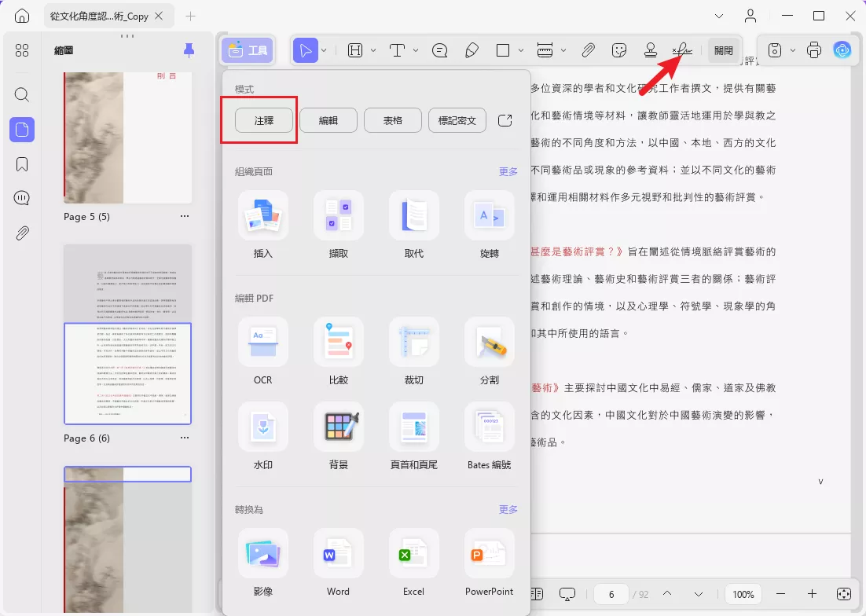Open the search panel icon
866x616 pixels.
22,95
